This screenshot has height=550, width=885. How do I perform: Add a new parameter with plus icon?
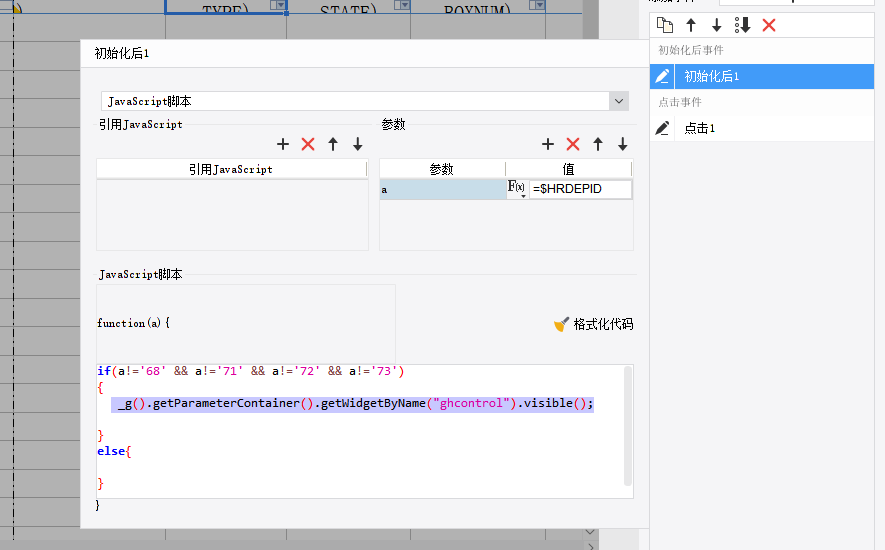pos(547,144)
